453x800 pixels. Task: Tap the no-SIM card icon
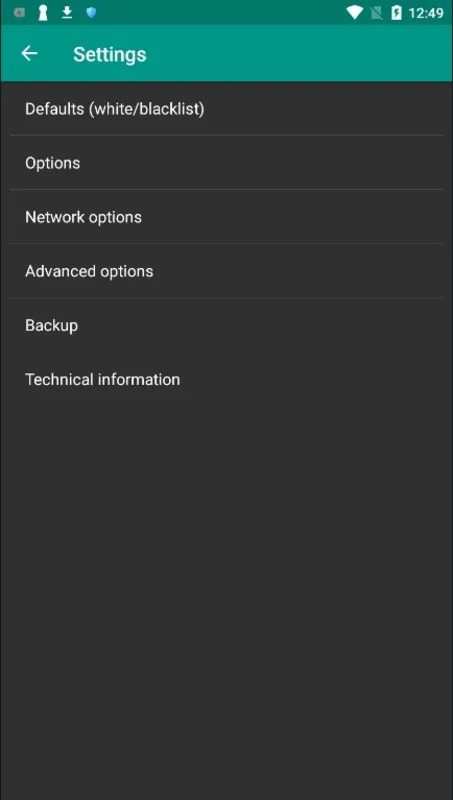click(x=376, y=13)
